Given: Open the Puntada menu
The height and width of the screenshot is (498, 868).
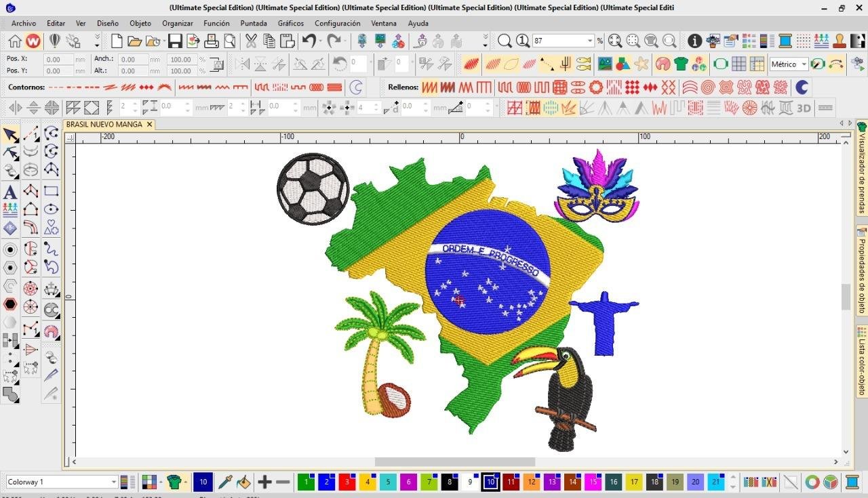Looking at the screenshot, I should pyautogui.click(x=253, y=23).
